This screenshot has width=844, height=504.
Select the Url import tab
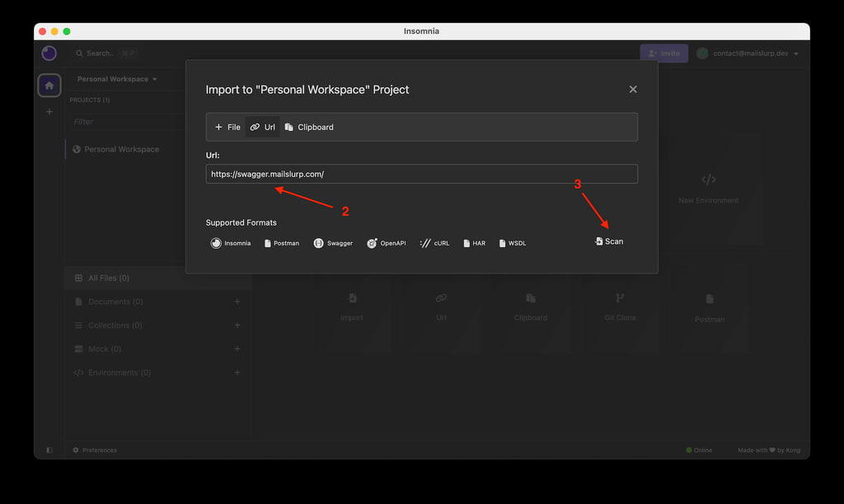click(262, 127)
